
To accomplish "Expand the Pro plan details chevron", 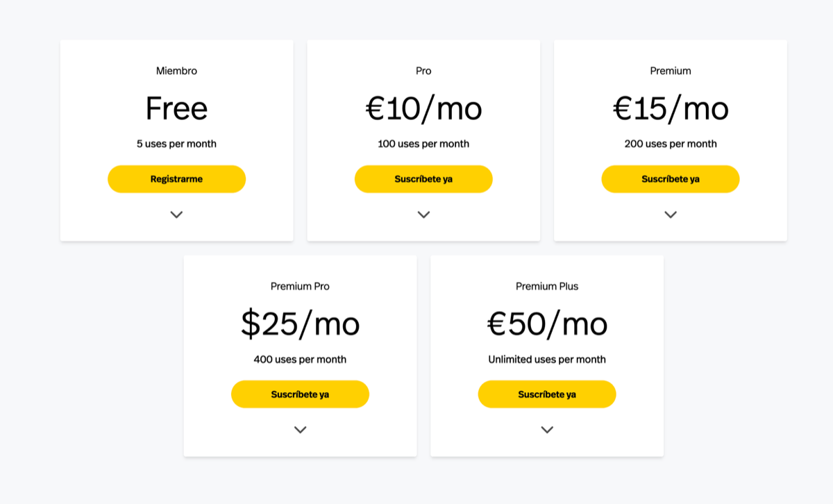I will pos(423,215).
